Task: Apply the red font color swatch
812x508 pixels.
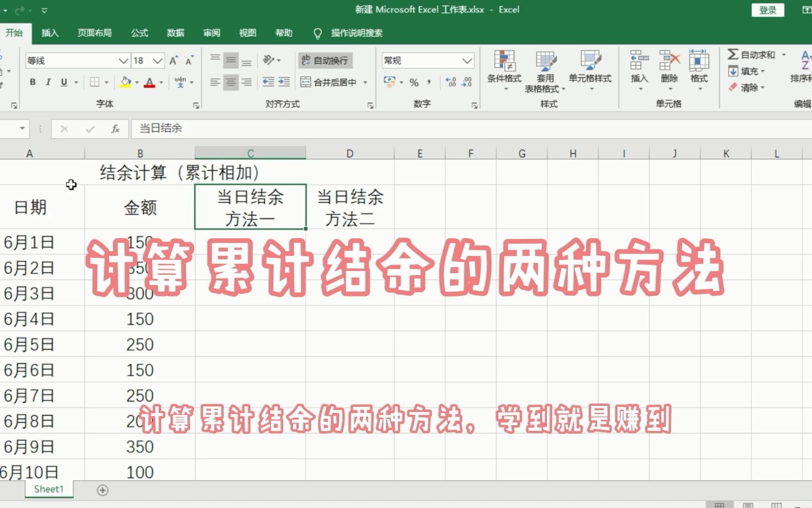Action: coord(149,82)
